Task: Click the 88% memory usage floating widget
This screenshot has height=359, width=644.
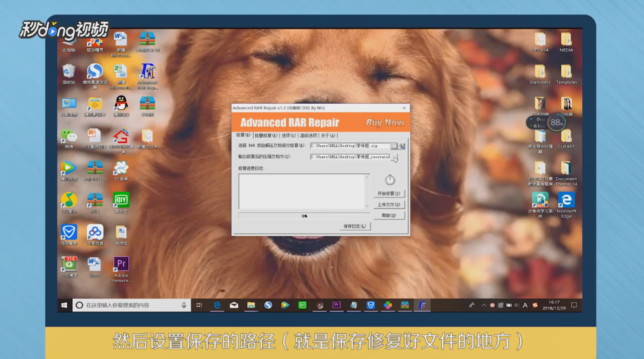Action: [556, 122]
